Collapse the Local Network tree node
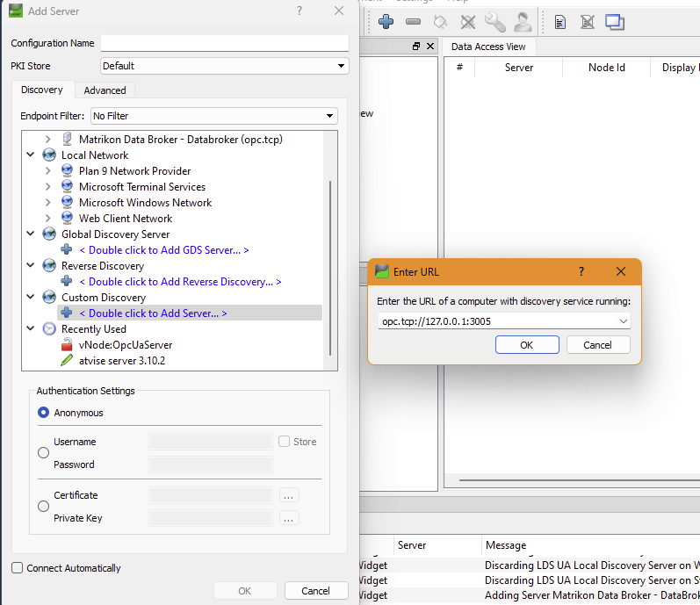 click(31, 155)
